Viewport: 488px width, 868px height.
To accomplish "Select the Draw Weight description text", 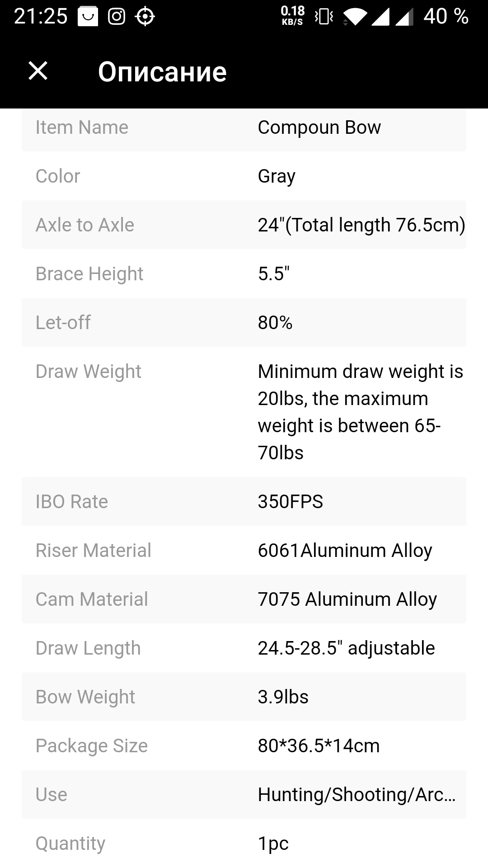I will tap(360, 412).
